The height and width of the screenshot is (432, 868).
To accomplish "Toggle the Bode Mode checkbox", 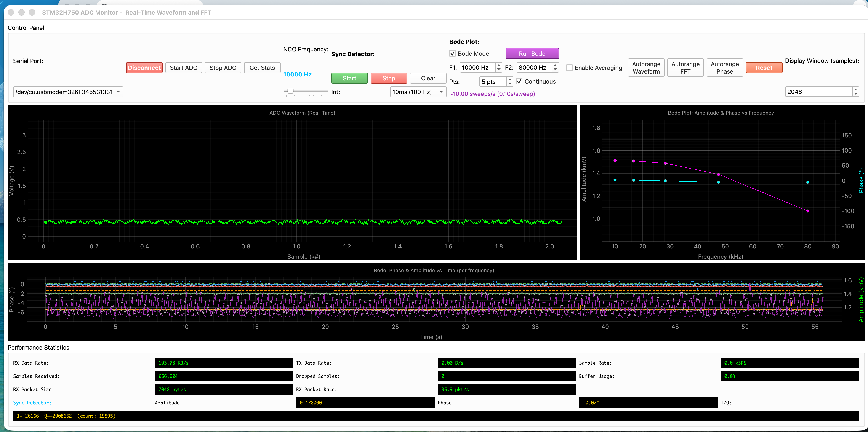I will [x=453, y=53].
